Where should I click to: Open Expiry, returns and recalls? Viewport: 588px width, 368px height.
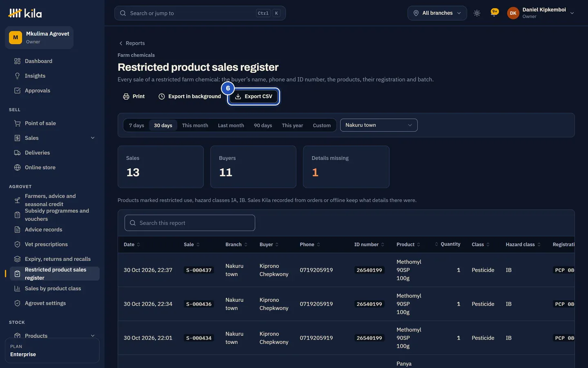(54, 259)
